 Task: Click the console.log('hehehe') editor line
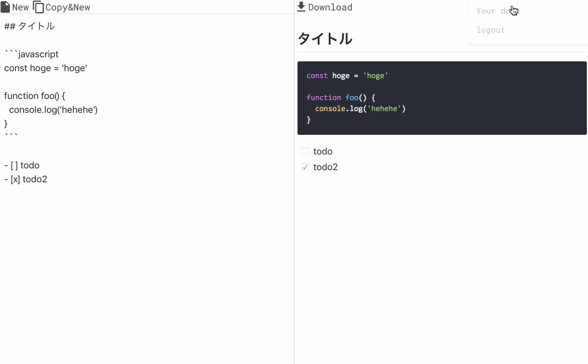point(53,109)
